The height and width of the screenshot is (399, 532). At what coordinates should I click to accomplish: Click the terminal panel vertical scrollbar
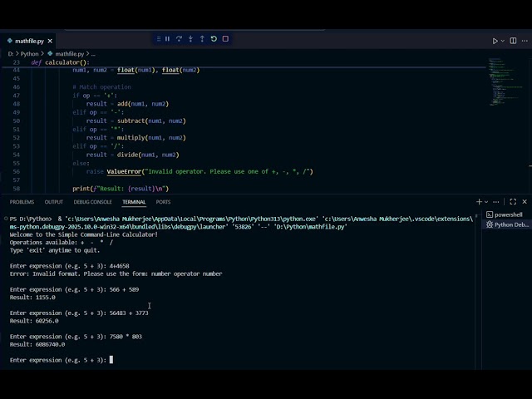coord(476,292)
